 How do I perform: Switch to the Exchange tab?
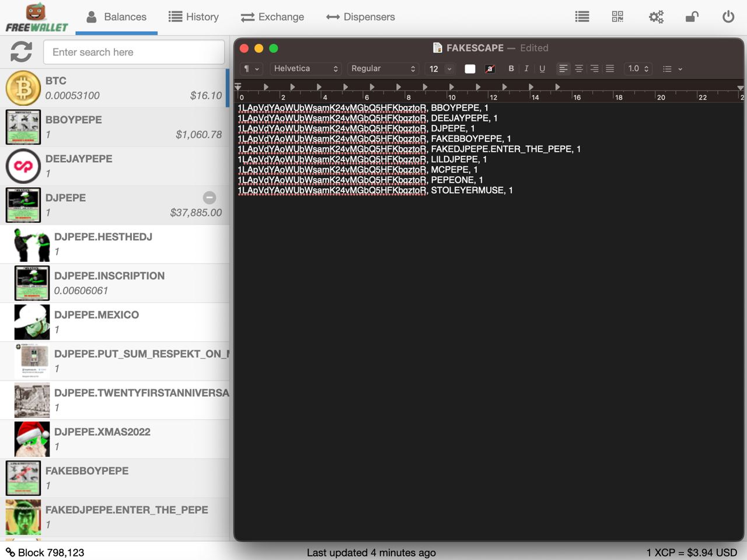pyautogui.click(x=272, y=17)
